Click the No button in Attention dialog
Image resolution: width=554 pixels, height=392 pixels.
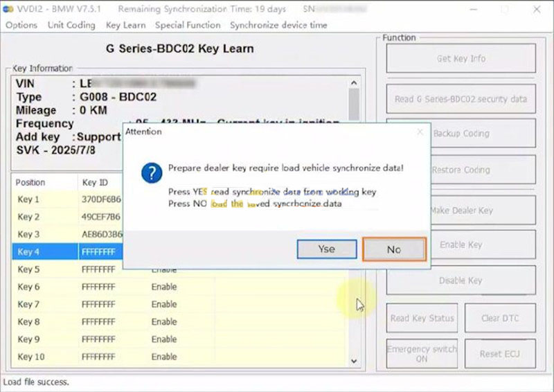394,249
